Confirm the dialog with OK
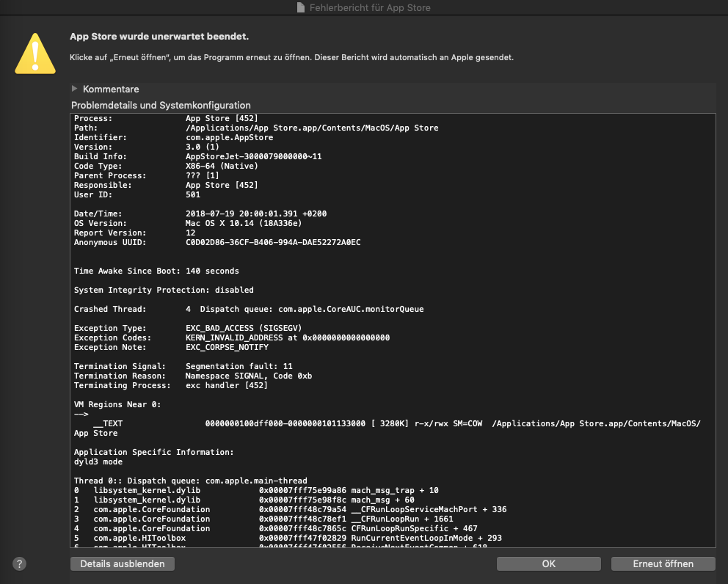Viewport: 728px width, 584px height. 549,563
